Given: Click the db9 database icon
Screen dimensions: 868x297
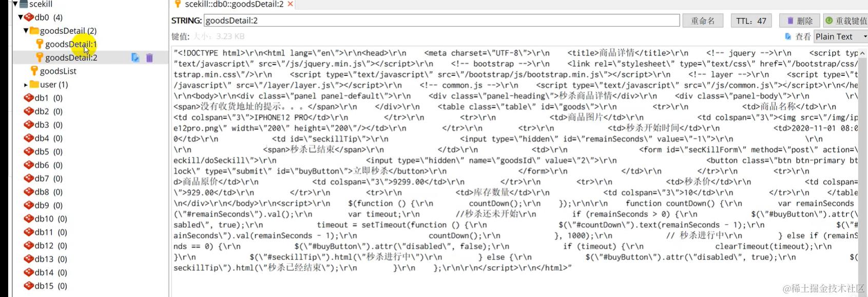Looking at the screenshot, I should 29,205.
